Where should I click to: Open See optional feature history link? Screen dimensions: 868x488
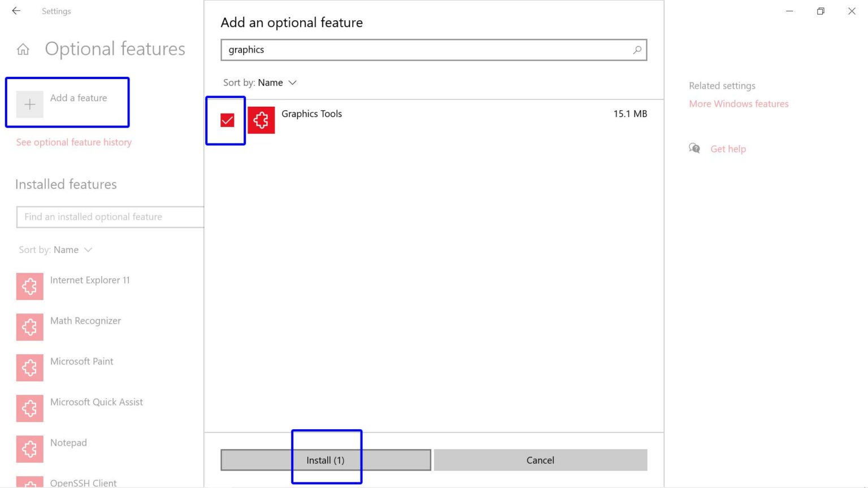click(x=74, y=142)
